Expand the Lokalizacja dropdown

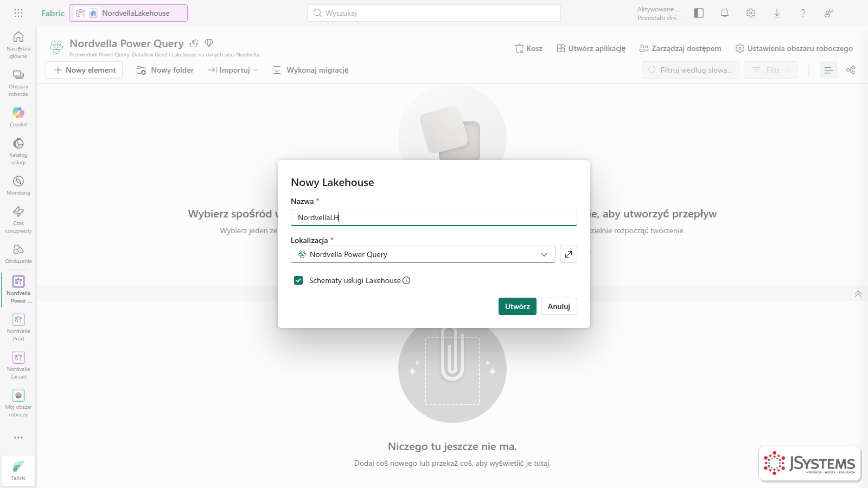[423, 254]
